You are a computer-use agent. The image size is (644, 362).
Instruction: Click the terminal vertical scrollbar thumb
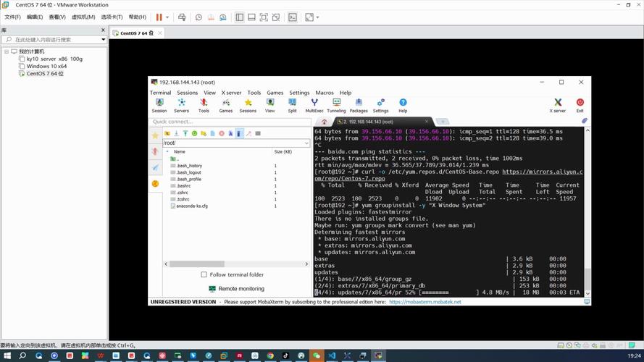coord(587,279)
